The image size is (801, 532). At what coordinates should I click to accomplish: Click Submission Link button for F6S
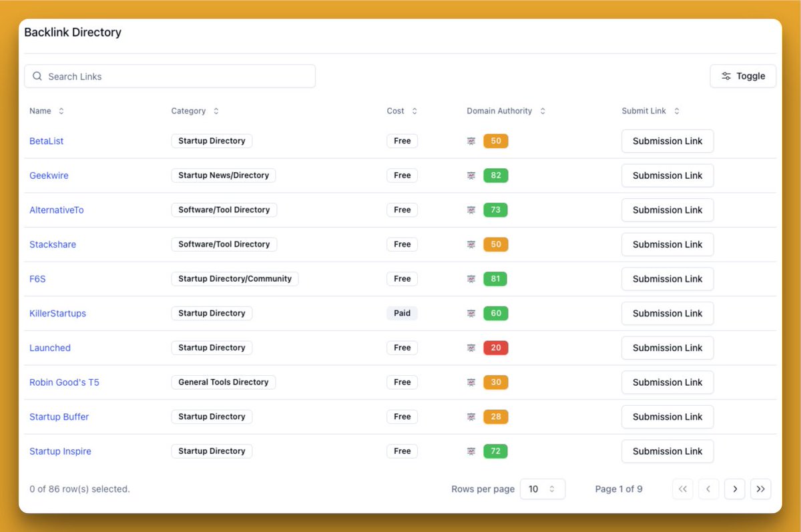tap(667, 279)
